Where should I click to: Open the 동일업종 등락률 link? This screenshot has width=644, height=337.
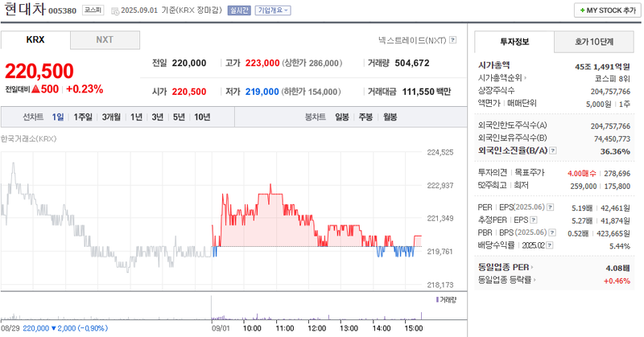tap(507, 280)
